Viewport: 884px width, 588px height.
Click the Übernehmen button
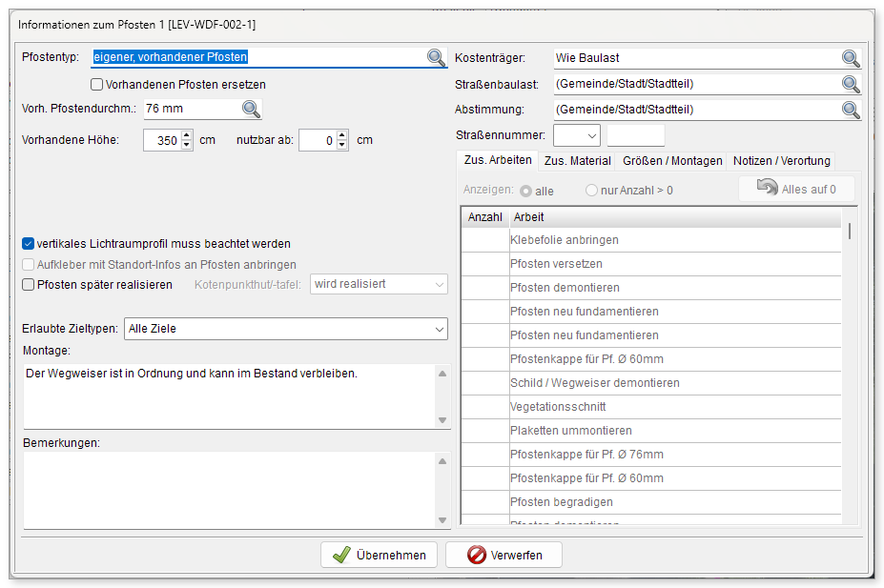click(x=379, y=556)
